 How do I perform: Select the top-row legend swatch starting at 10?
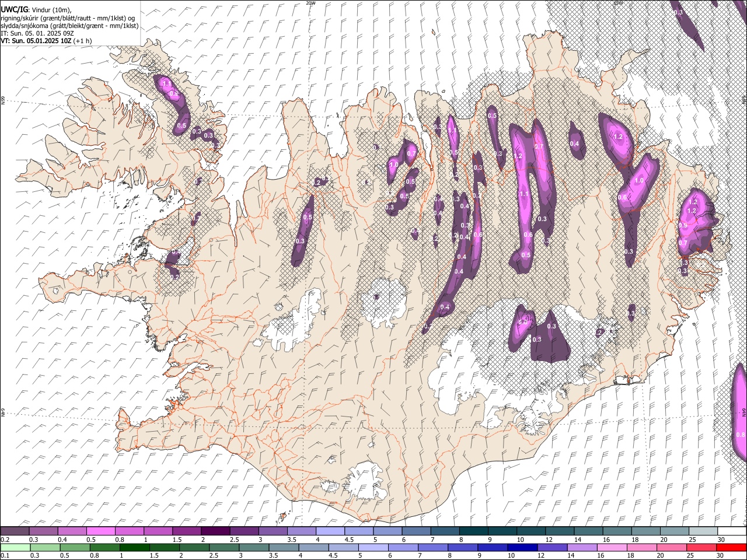pyautogui.click(x=531, y=531)
